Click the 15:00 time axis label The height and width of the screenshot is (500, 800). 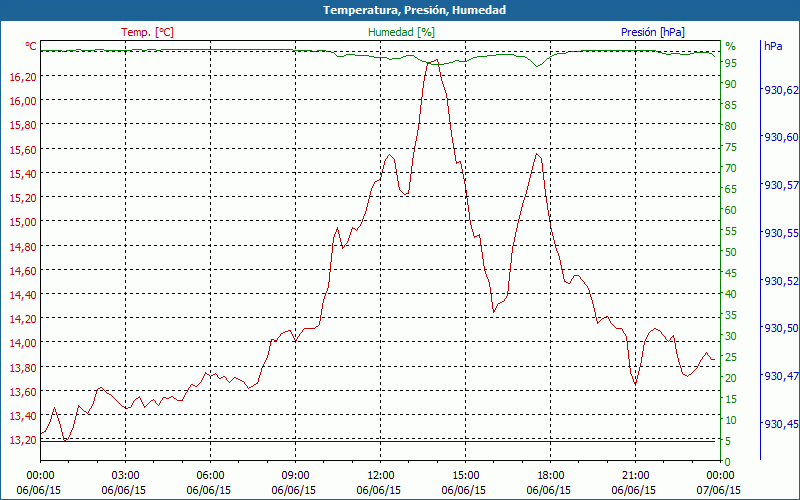465,476
